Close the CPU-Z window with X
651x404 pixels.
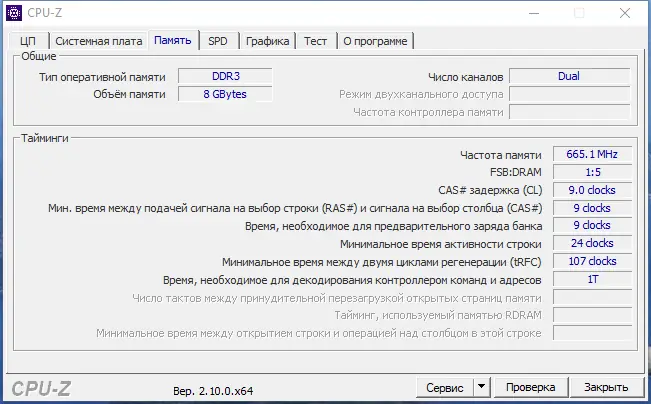tap(625, 13)
